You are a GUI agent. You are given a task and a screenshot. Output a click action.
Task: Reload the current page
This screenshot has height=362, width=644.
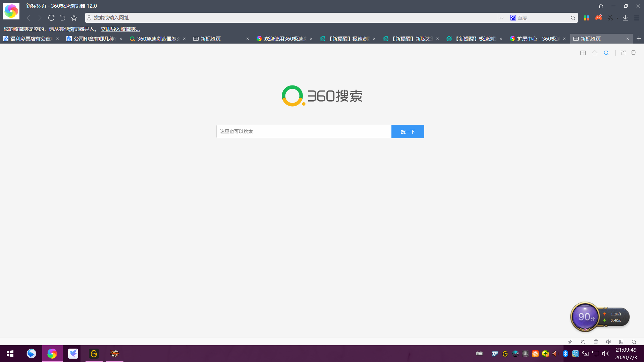51,18
